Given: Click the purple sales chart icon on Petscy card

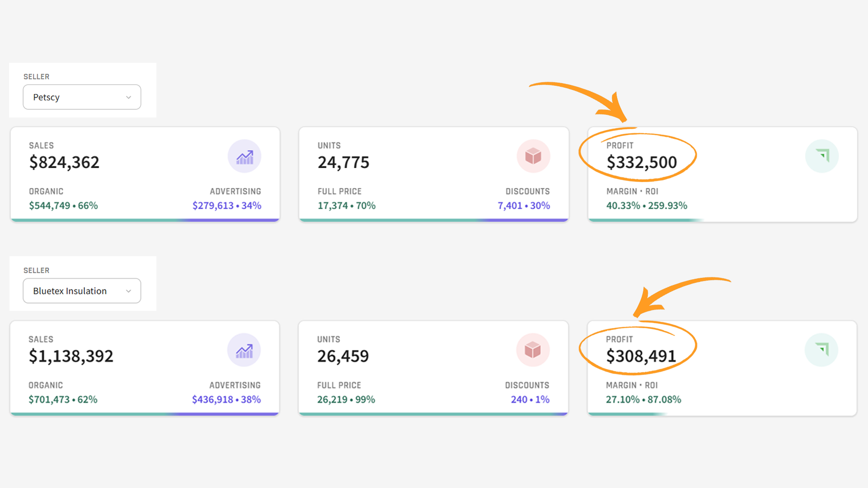Looking at the screenshot, I should click(244, 155).
